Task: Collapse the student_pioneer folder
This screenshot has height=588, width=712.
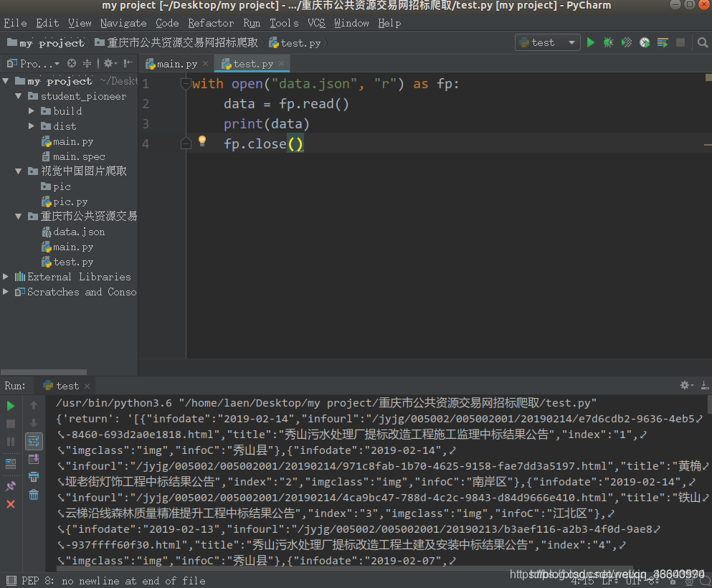Action: click(18, 96)
